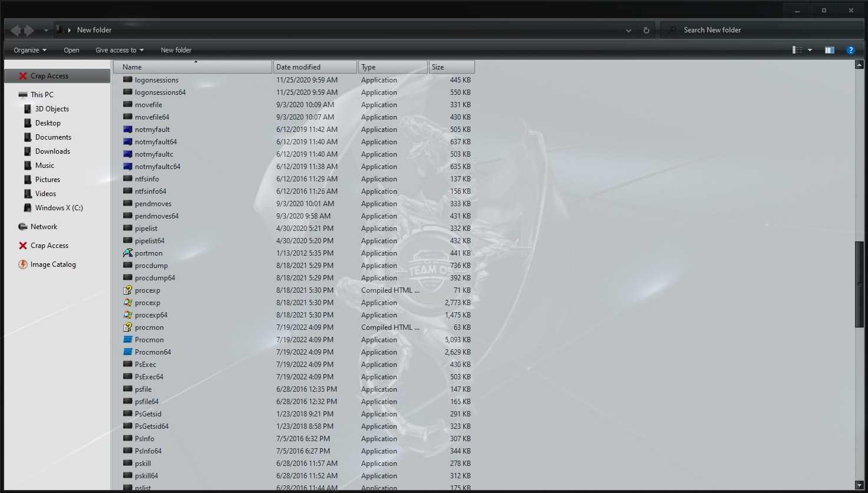The height and width of the screenshot is (493, 868).
Task: Click the Procmon application icon
Action: click(x=128, y=340)
